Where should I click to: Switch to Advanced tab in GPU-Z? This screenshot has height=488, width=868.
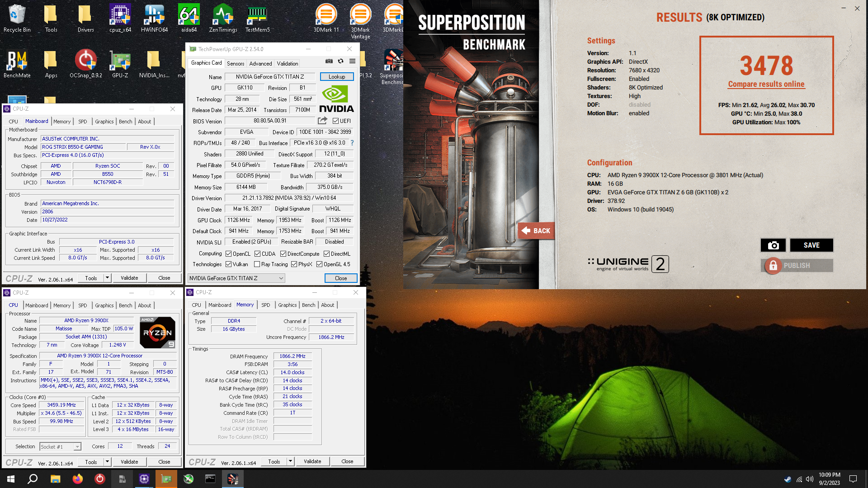(x=261, y=64)
